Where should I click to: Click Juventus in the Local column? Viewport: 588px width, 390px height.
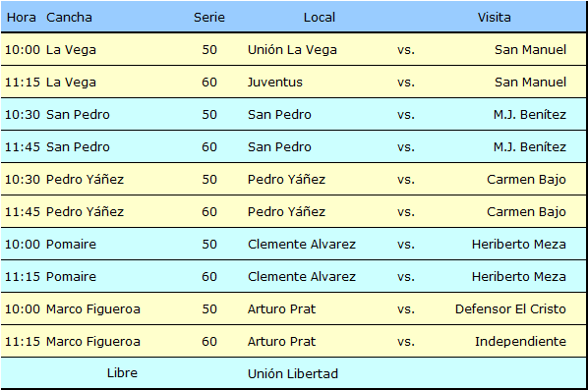pos(275,83)
